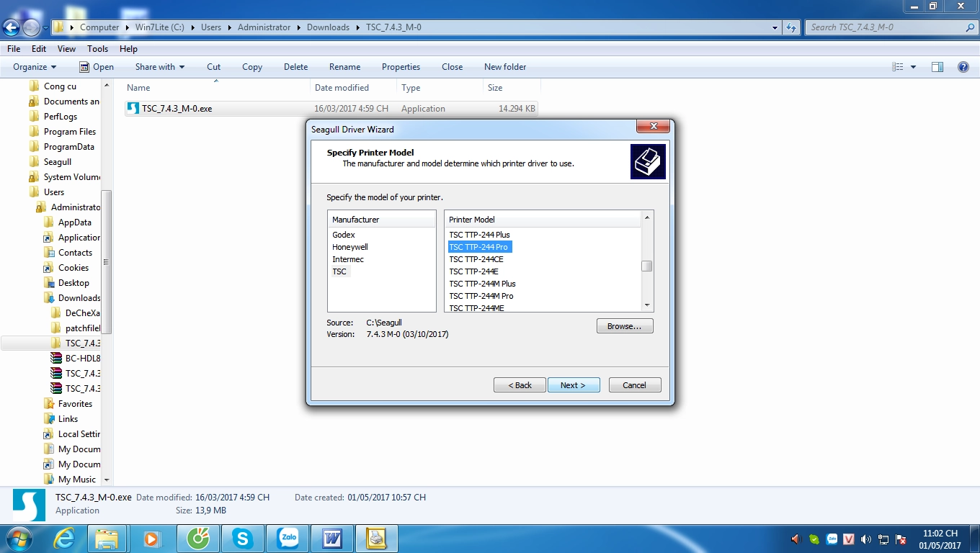The width and height of the screenshot is (980, 553).
Task: Open the Tools menu
Action: coord(98,49)
